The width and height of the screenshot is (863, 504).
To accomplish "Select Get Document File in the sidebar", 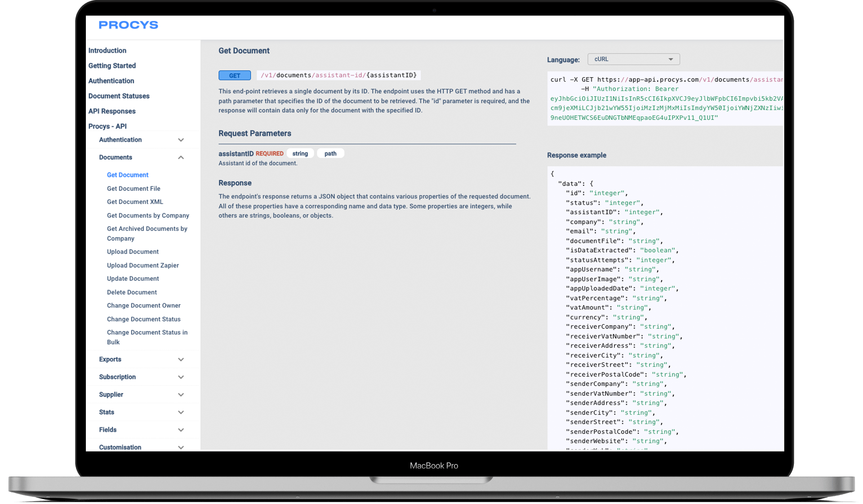I will [x=133, y=188].
